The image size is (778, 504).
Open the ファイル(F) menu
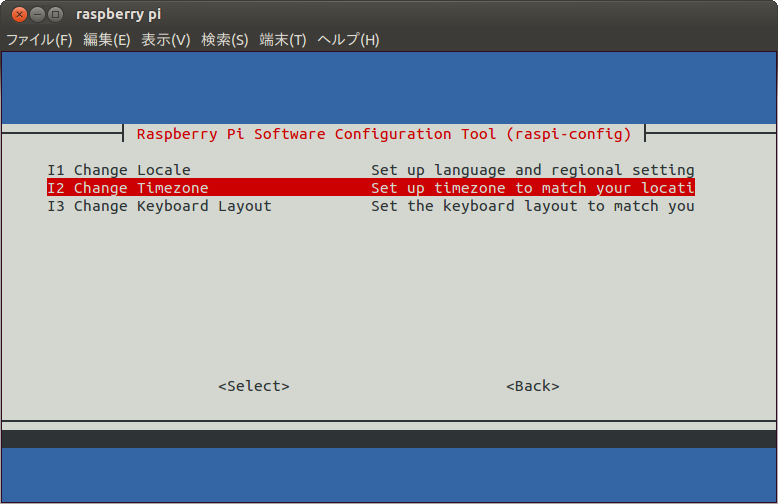click(39, 40)
